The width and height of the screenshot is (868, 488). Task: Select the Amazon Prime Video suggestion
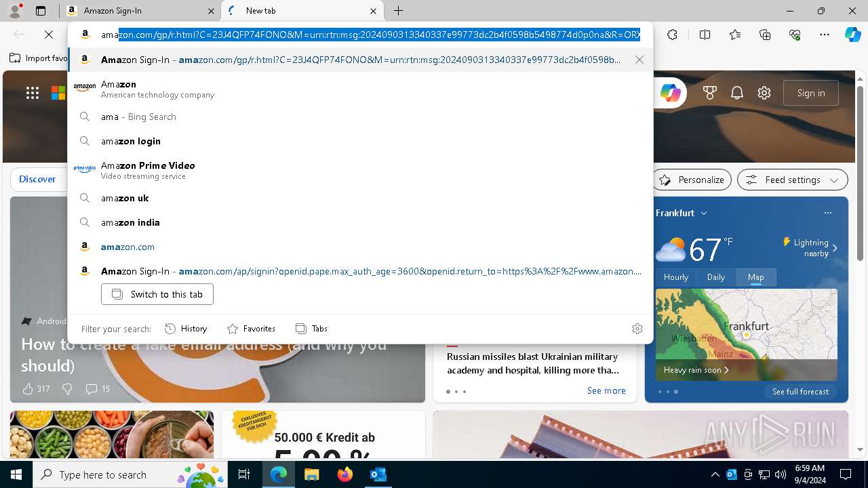pos(360,170)
